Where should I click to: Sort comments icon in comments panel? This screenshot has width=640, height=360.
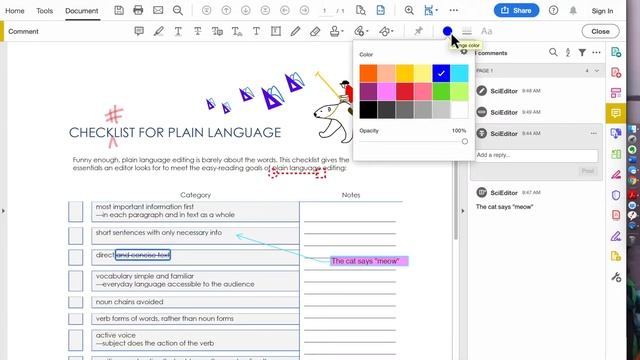click(x=568, y=52)
